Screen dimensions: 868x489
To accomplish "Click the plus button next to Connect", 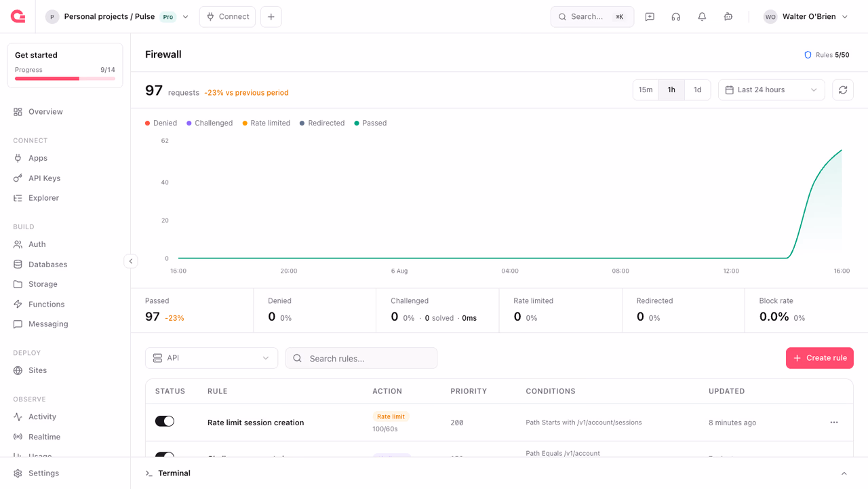I will pyautogui.click(x=271, y=16).
